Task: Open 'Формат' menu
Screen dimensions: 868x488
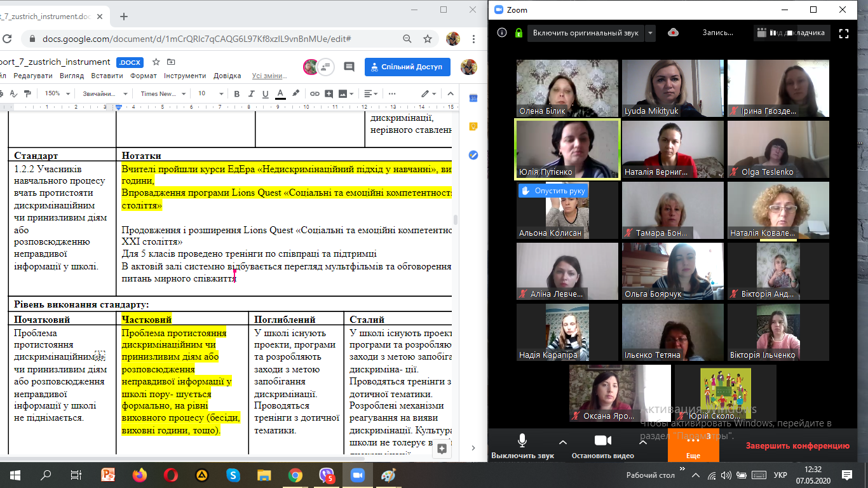Action: [144, 76]
